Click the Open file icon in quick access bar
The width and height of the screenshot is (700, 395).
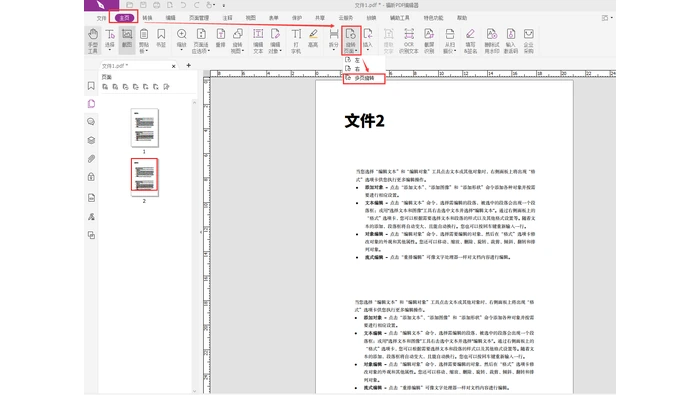click(129, 5)
